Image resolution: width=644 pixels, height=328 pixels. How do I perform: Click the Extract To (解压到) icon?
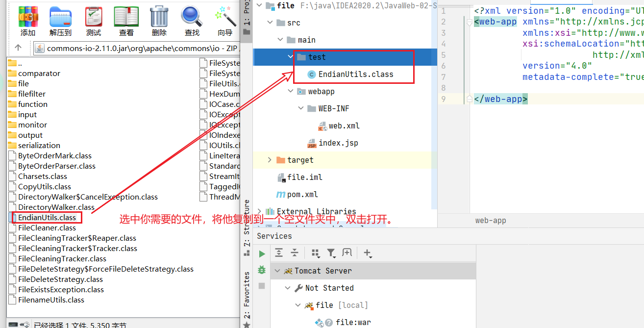60,17
